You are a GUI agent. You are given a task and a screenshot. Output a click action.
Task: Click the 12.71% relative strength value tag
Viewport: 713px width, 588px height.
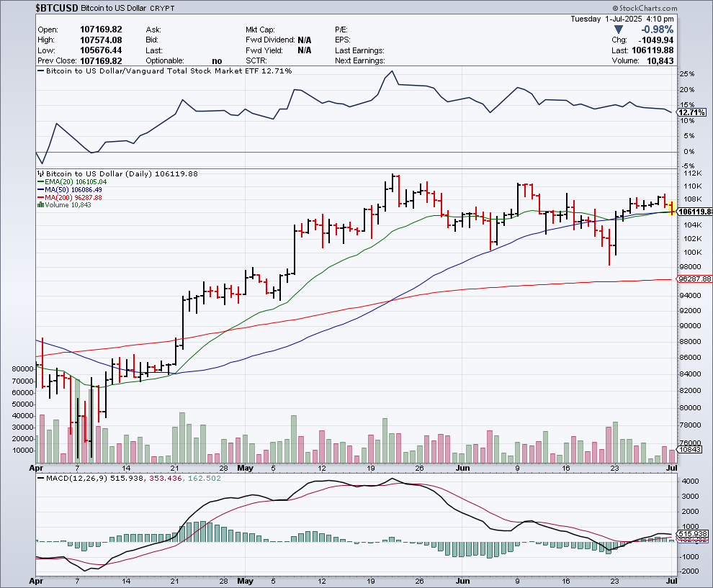(x=693, y=112)
